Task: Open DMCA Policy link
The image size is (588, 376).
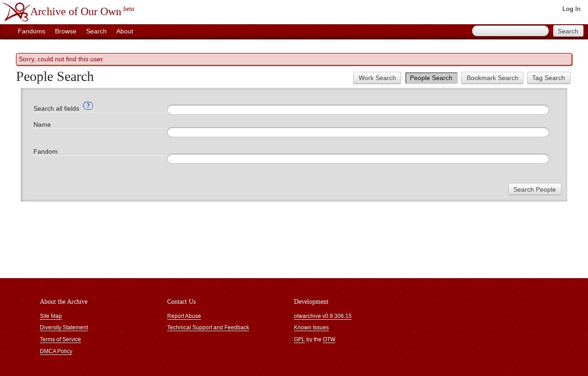Action: [56, 351]
